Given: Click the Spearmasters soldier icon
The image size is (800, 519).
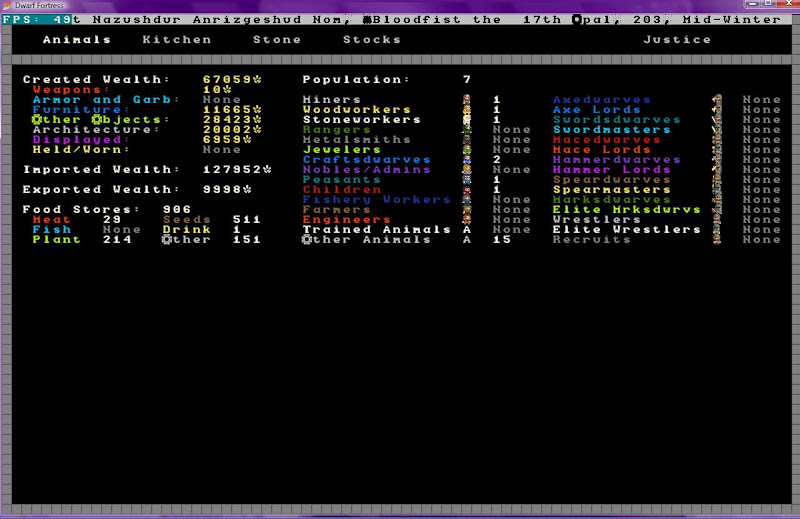Looking at the screenshot, I should [x=717, y=189].
